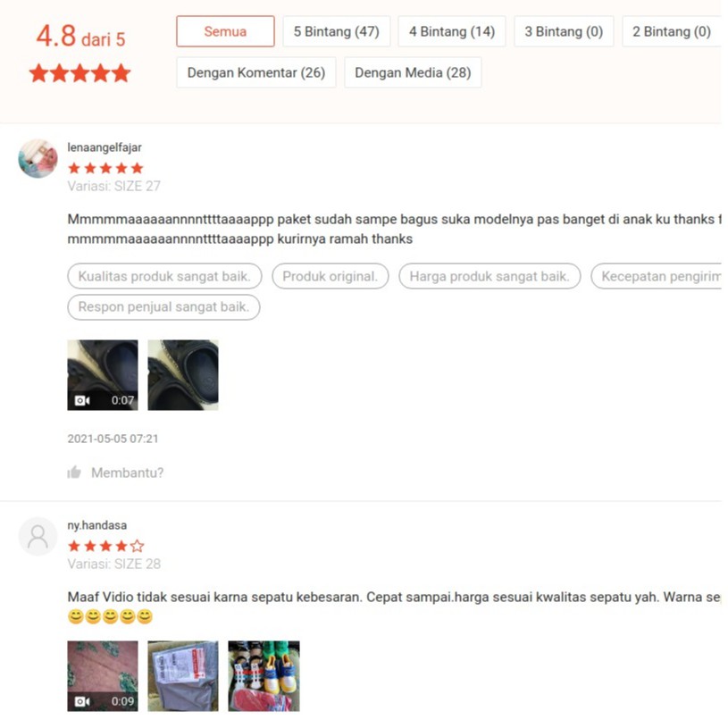The height and width of the screenshot is (728, 728).
Task: Play the 0:09 video review thumbnail
Action: tap(103, 676)
